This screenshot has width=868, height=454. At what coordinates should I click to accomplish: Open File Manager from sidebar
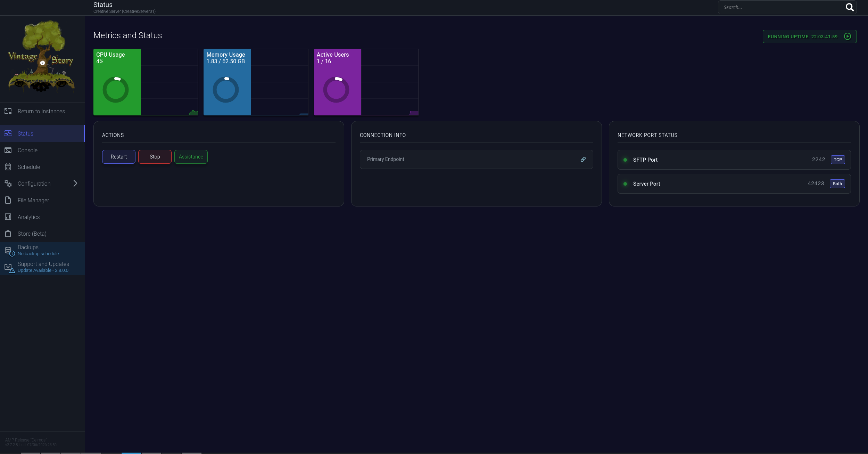42,200
